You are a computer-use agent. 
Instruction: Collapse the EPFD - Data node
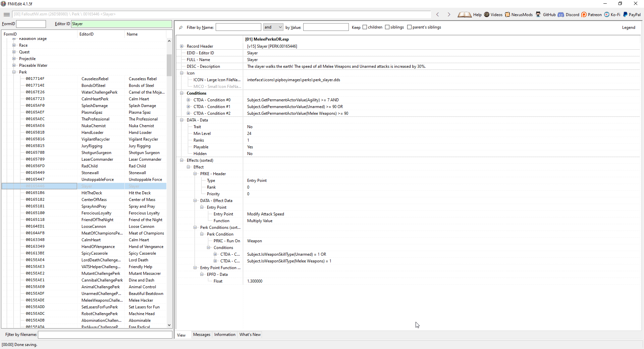click(x=202, y=275)
